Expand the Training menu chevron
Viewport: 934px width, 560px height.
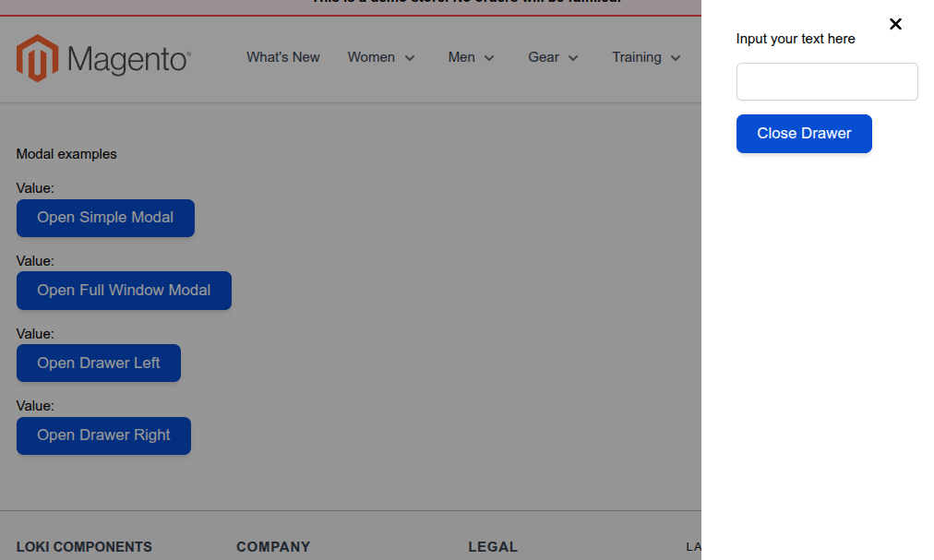[676, 58]
